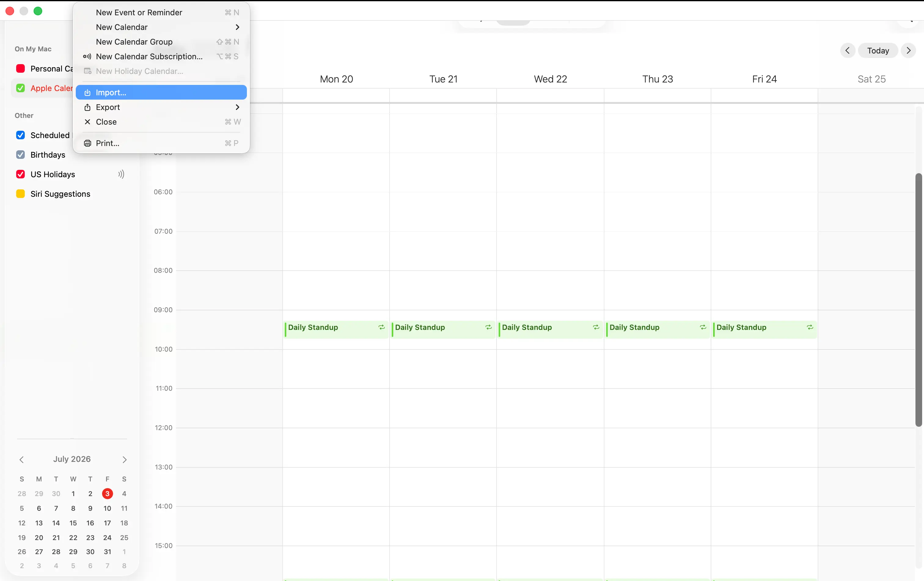This screenshot has width=924, height=581.
Task: Click the repeat icon on Thursday's Daily Standup
Action: point(703,327)
